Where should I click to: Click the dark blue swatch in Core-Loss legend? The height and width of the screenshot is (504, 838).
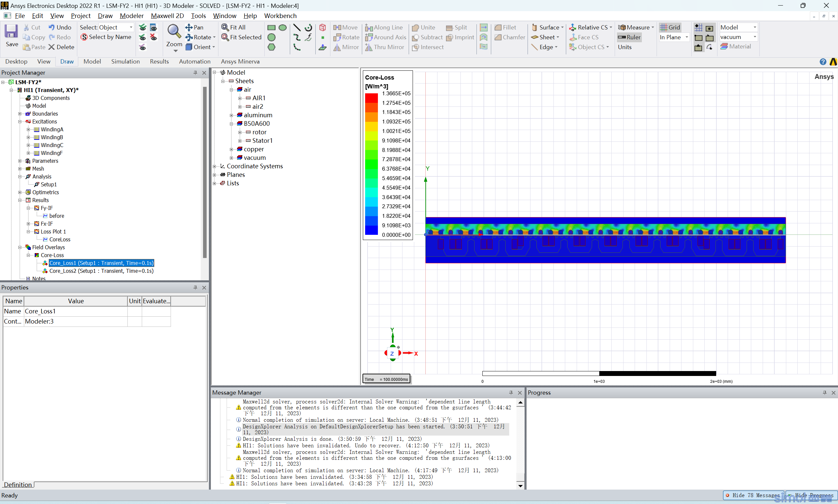pos(371,230)
